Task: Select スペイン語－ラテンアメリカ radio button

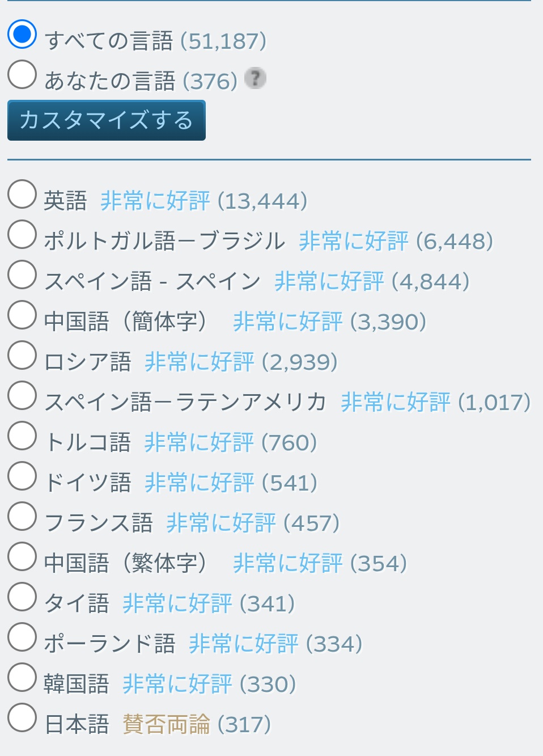Action: 22,395
